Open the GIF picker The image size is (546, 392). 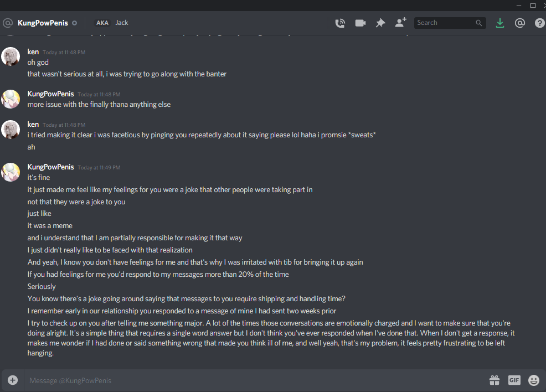pyautogui.click(x=514, y=380)
